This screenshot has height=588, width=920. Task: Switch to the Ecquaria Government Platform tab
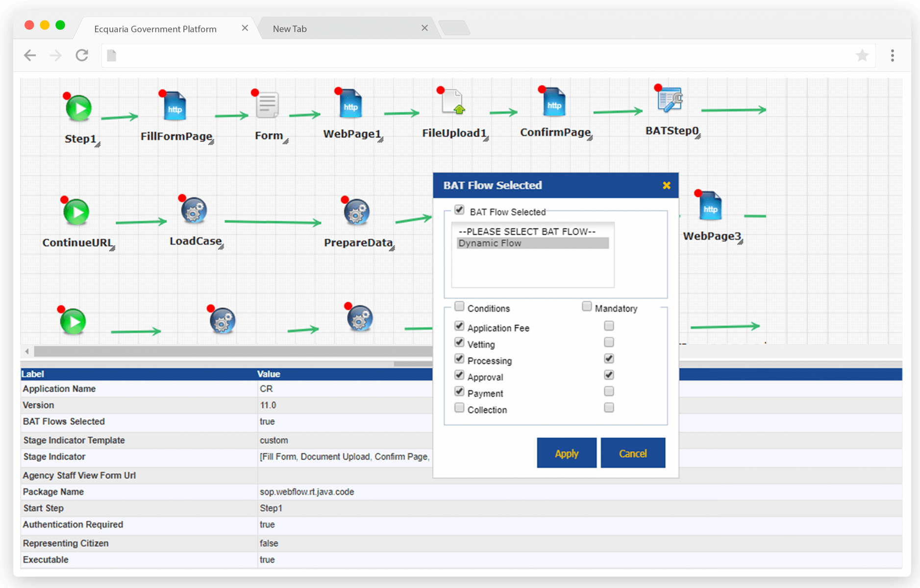[155, 28]
